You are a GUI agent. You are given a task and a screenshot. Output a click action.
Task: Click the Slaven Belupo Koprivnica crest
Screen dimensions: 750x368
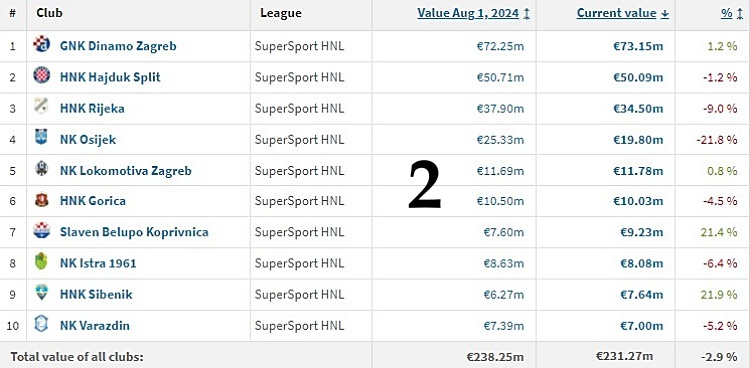click(x=42, y=231)
